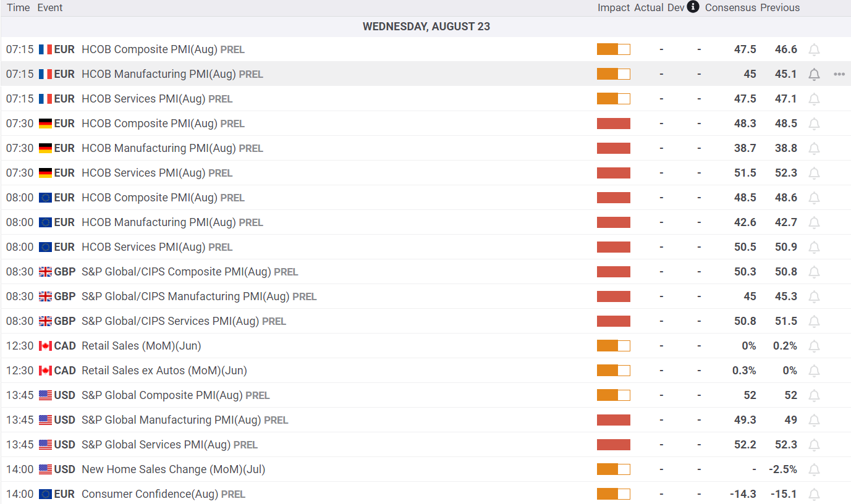
Task: Set alert bell for CAD Retail Sales (MoM)
Action: pyautogui.click(x=815, y=346)
